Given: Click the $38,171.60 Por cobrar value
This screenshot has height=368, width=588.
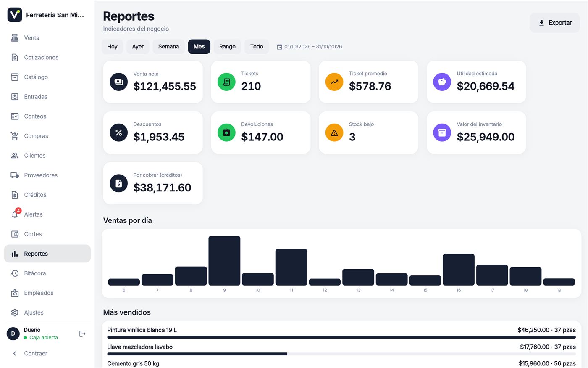Looking at the screenshot, I should (x=162, y=188).
